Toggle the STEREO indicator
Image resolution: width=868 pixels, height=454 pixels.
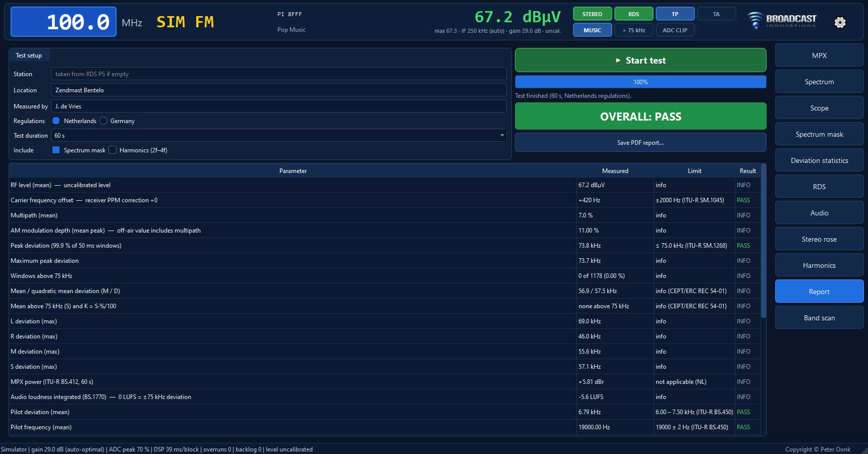[592, 14]
